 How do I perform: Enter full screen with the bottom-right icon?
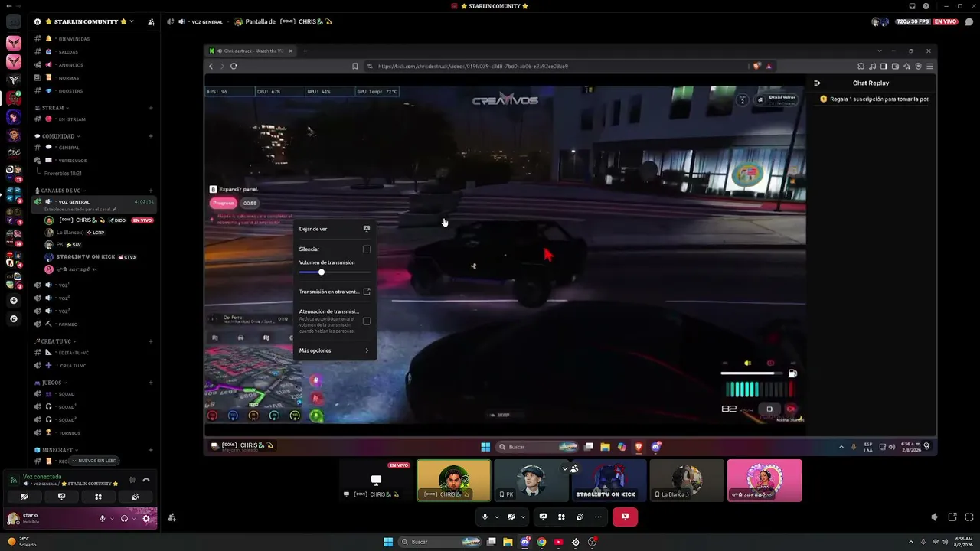[x=970, y=517]
